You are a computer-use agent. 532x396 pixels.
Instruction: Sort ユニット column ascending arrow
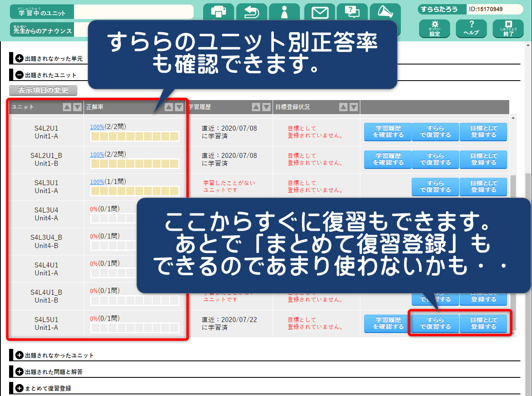pos(67,107)
